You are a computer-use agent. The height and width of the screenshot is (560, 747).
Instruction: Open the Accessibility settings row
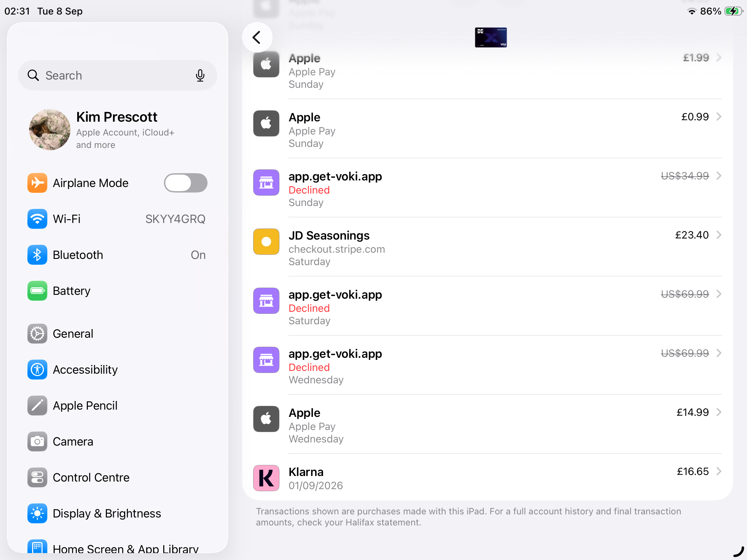point(118,370)
